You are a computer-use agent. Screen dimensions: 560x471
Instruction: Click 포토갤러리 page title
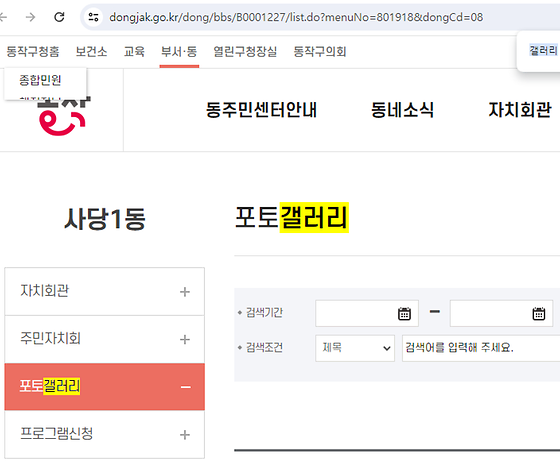(291, 217)
